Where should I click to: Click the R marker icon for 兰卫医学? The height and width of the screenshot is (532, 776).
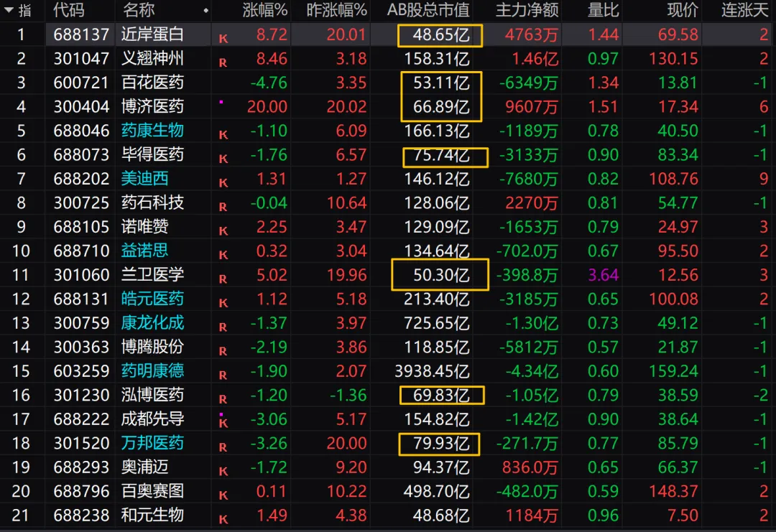click(x=223, y=279)
